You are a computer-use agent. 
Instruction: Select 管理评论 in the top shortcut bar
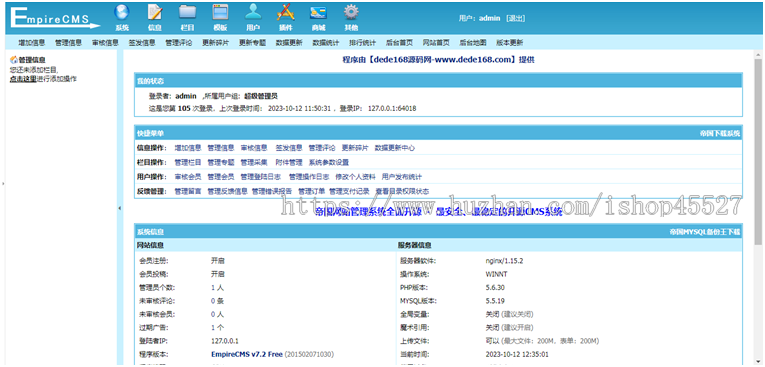[179, 42]
